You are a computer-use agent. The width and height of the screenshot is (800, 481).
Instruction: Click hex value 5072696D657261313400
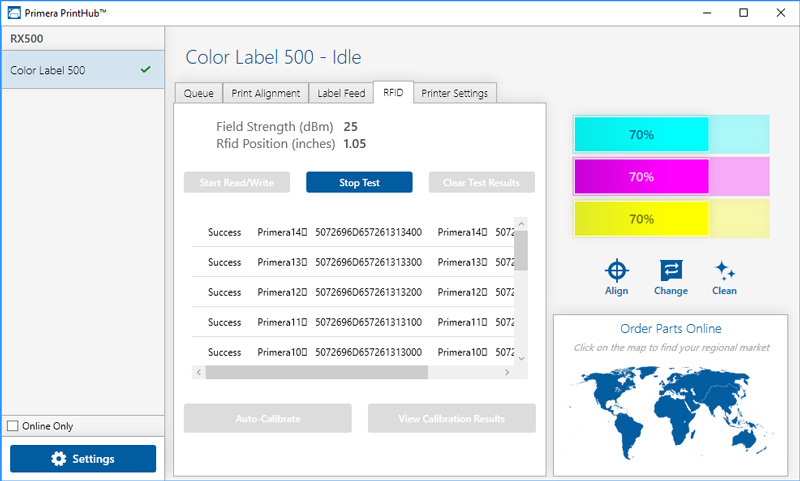(x=368, y=232)
